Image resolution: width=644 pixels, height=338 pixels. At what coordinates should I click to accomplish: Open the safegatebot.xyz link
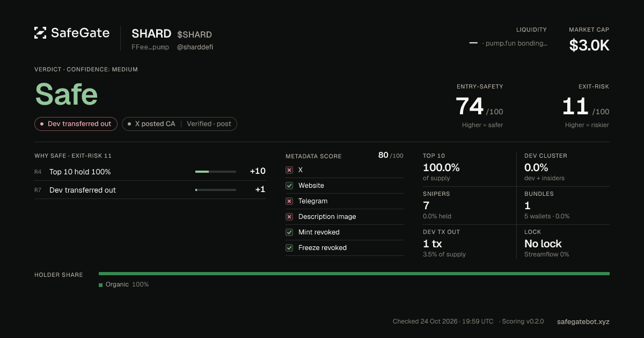(x=583, y=321)
